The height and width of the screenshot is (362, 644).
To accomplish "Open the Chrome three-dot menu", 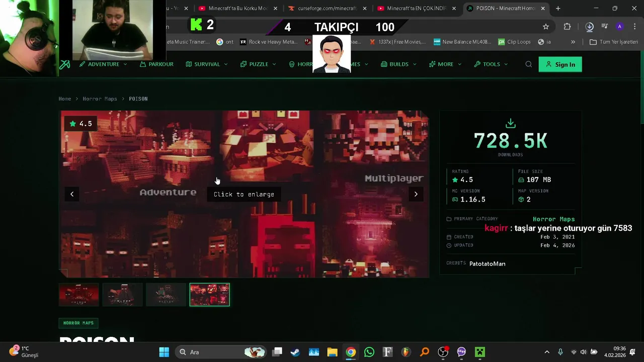I will [634, 27].
